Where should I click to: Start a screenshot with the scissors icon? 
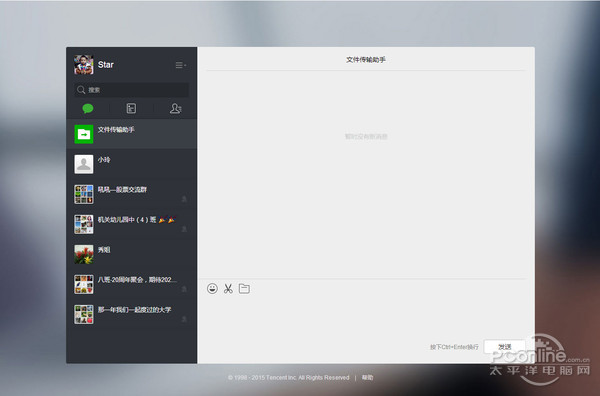click(228, 288)
